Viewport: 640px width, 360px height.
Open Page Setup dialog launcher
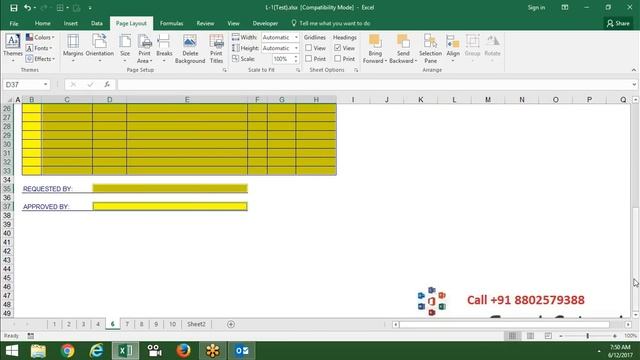click(224, 70)
